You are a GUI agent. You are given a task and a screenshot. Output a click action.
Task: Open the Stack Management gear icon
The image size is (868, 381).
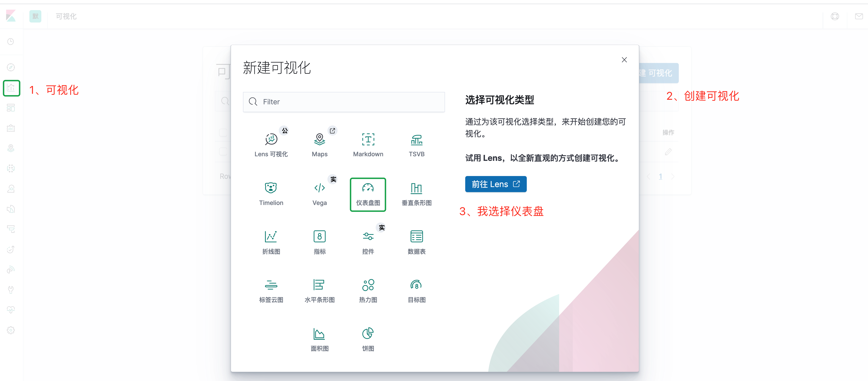pos(11,330)
